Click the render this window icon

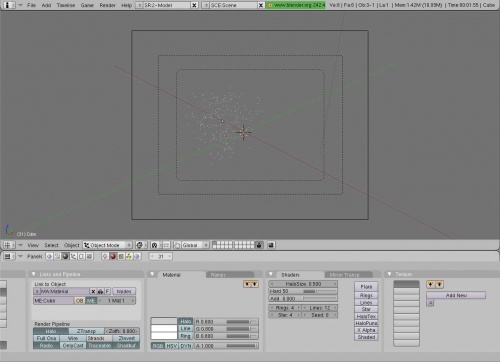tap(271, 245)
